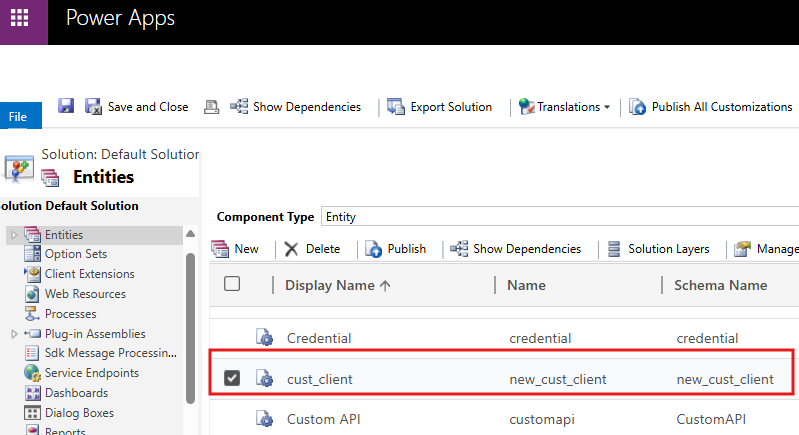799x435 pixels.
Task: Expand the Plug-in Assemblies node arrow
Action: click(14, 334)
